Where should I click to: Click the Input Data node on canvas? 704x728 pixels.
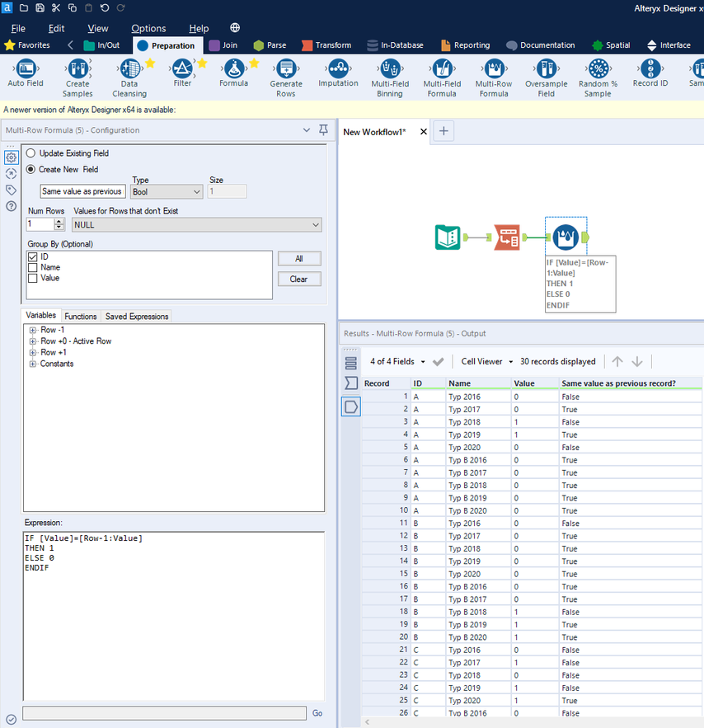tap(448, 237)
